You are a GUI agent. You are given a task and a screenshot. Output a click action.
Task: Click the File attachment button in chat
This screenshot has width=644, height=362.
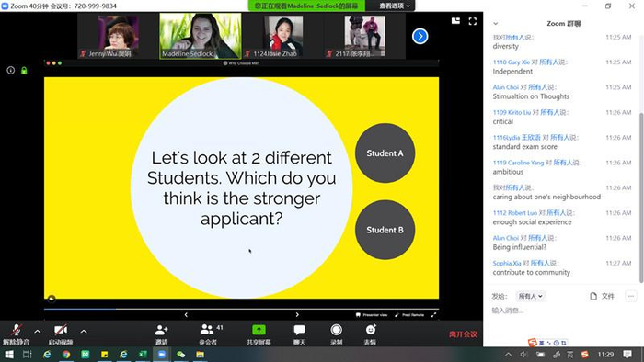click(x=602, y=296)
